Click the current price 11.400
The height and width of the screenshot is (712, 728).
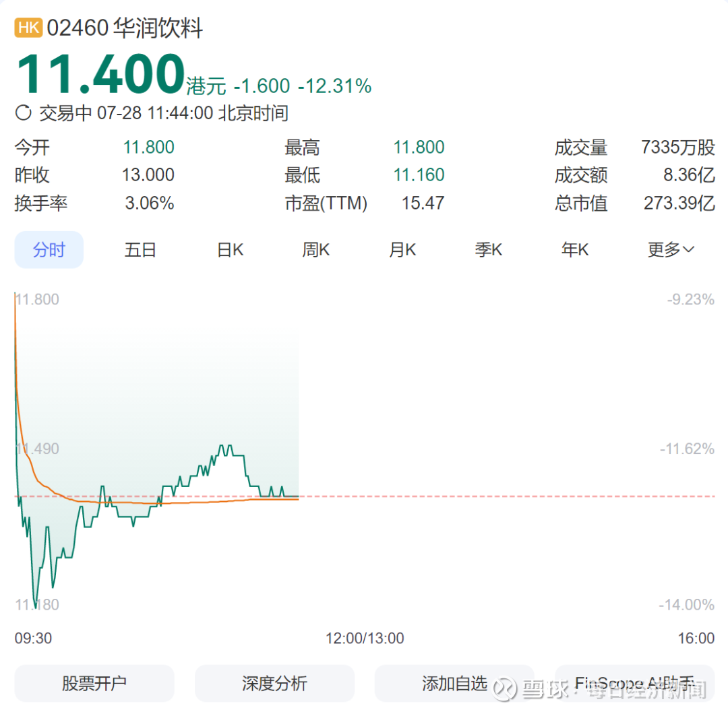(100, 74)
